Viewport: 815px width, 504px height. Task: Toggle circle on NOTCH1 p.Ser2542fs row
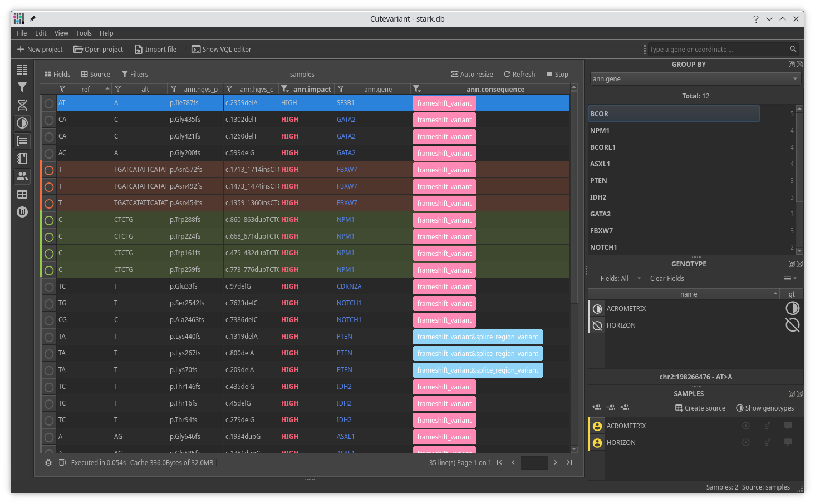click(x=49, y=304)
